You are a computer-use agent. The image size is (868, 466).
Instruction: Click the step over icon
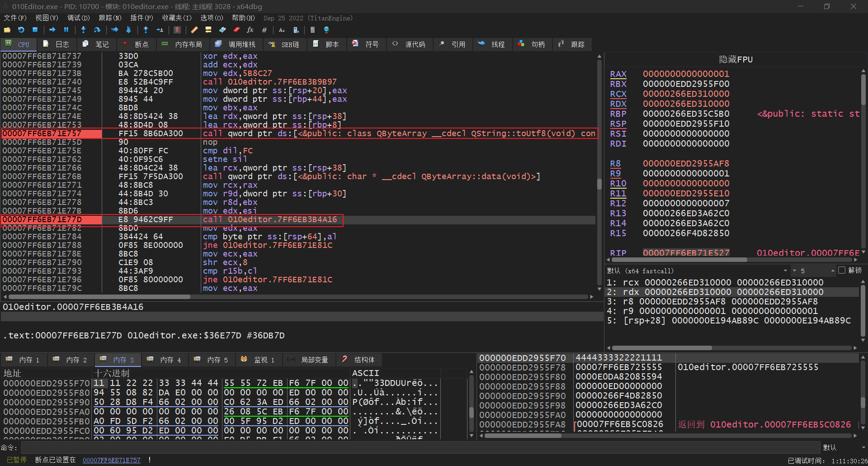pos(97,30)
